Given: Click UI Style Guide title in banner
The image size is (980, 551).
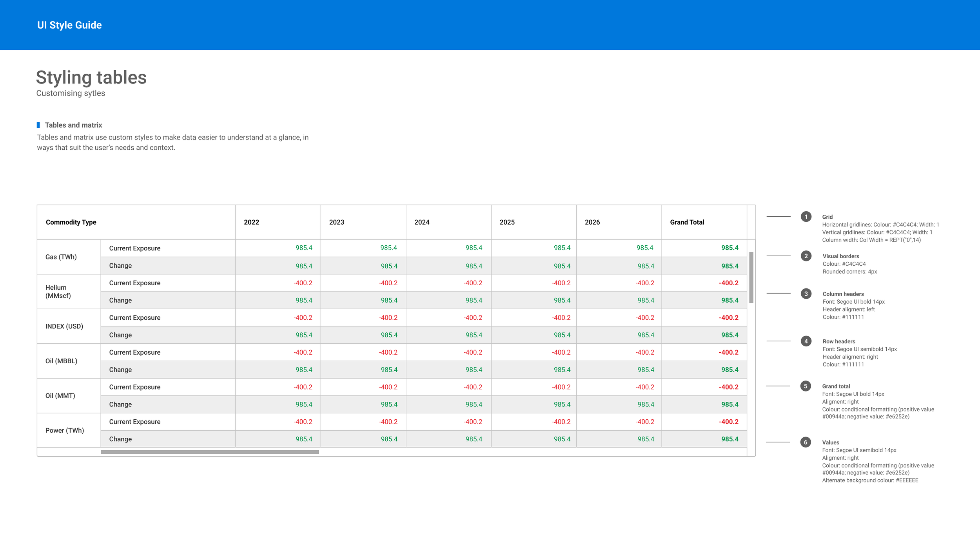Looking at the screenshot, I should pos(69,25).
